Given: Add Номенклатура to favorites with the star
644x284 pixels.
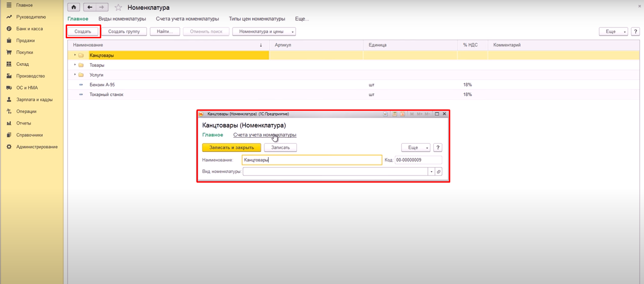Looking at the screenshot, I should click(118, 7).
